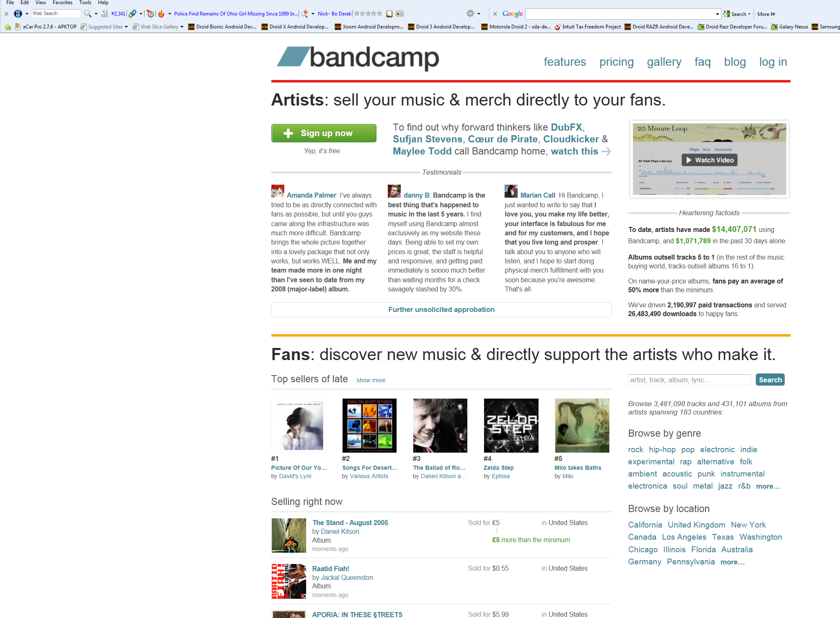
Task: Click the green Sign up now button
Action: 324,133
